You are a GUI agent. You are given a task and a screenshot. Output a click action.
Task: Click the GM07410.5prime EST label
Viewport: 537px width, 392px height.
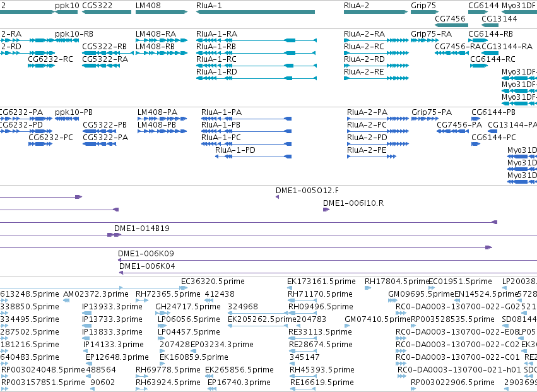tap(378, 319)
